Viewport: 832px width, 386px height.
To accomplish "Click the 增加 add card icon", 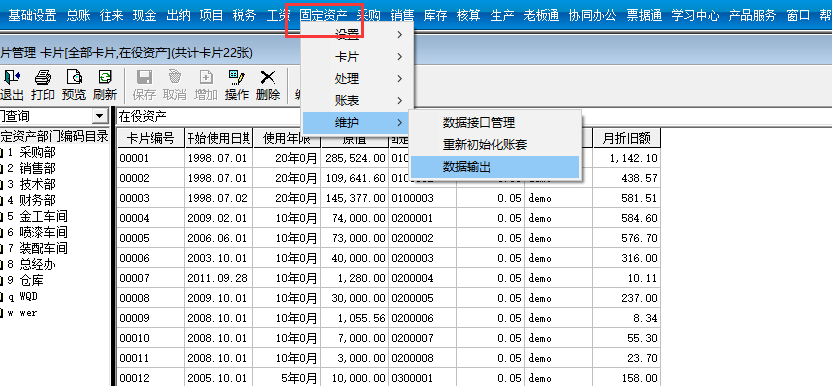I will [x=206, y=85].
